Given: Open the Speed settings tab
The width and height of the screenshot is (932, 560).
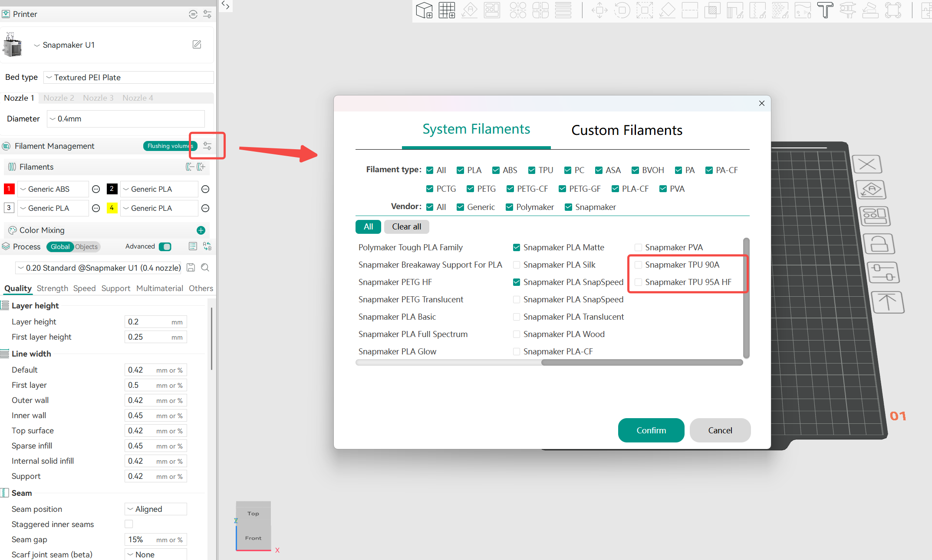Looking at the screenshot, I should pos(84,288).
